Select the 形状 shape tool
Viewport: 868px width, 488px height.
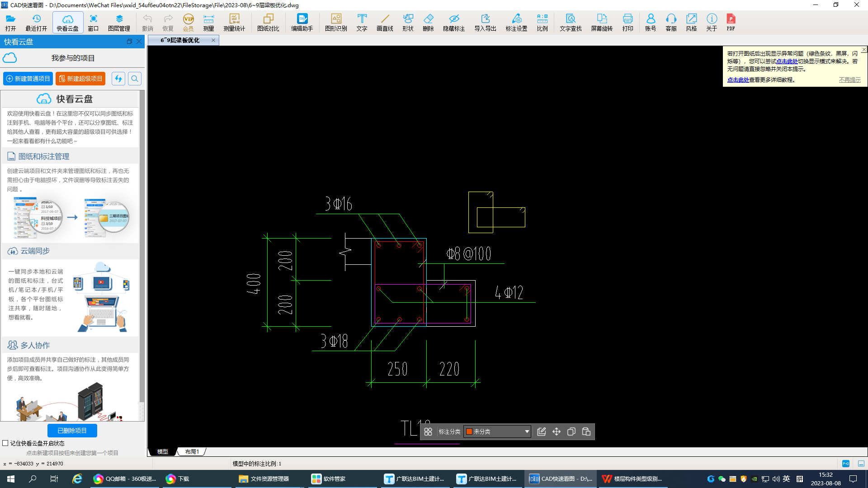(x=408, y=22)
